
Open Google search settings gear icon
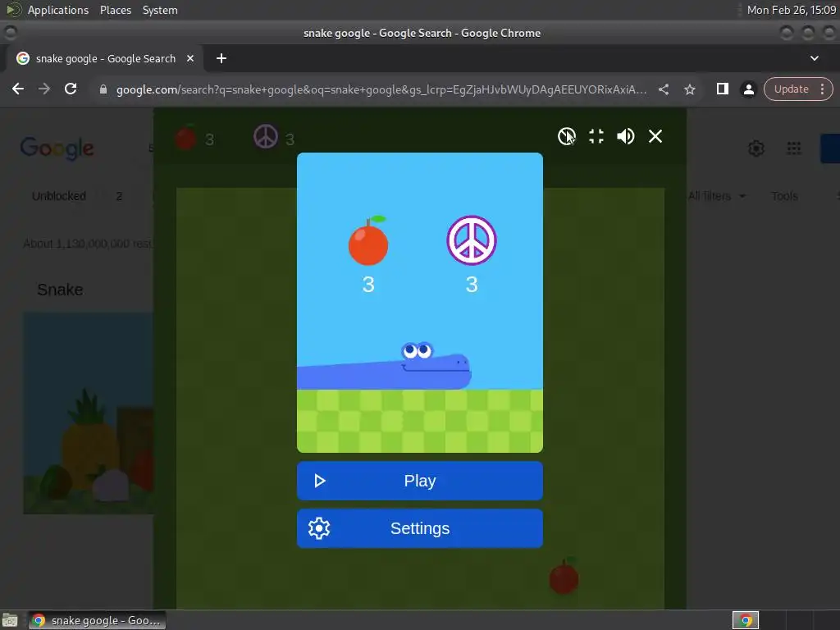pyautogui.click(x=756, y=148)
